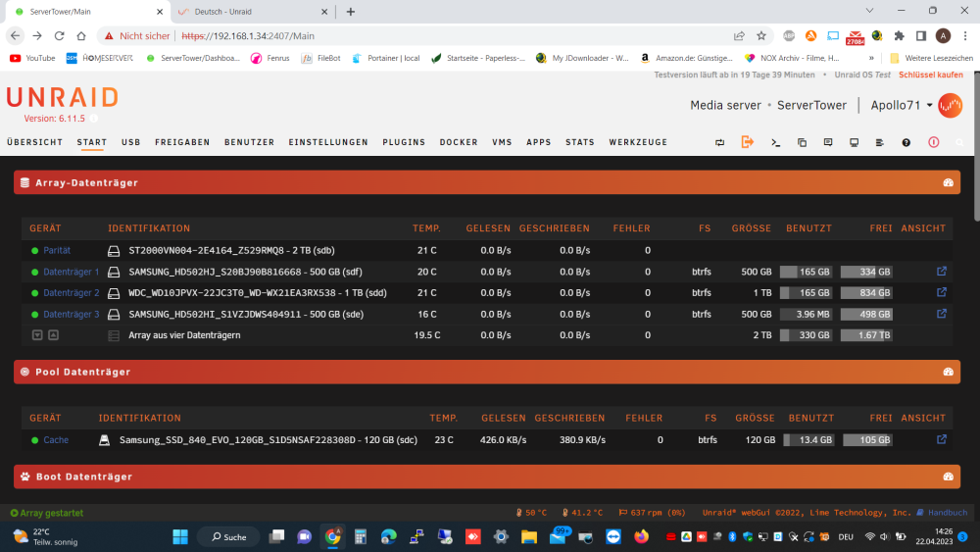
Task: Open the EINSTELLUNGEN menu tab
Action: click(328, 142)
